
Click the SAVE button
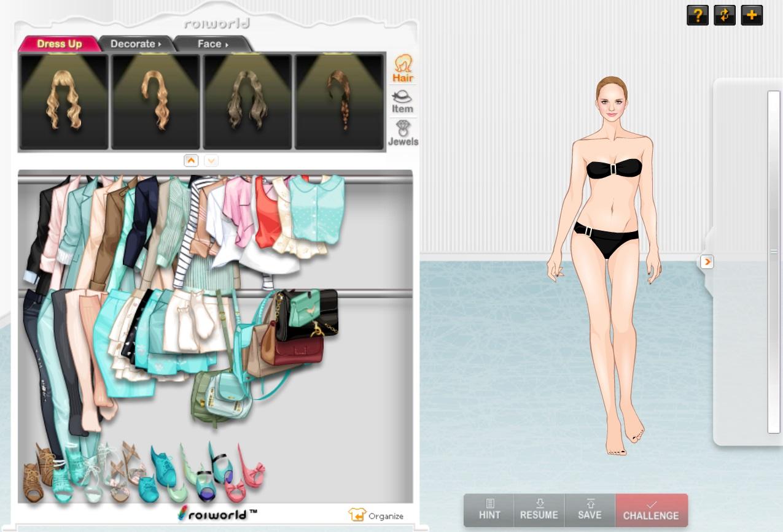(589, 510)
